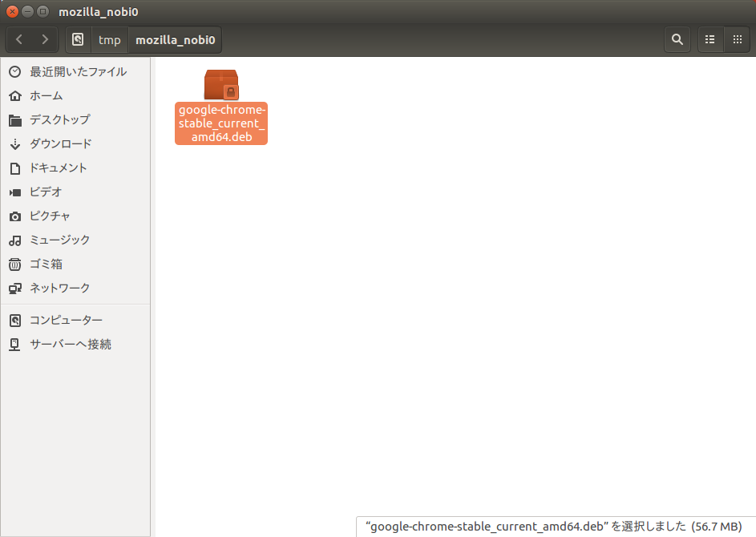Open ダウンロード in the sidebar
Viewport: 756px width, 537px height.
(x=61, y=143)
